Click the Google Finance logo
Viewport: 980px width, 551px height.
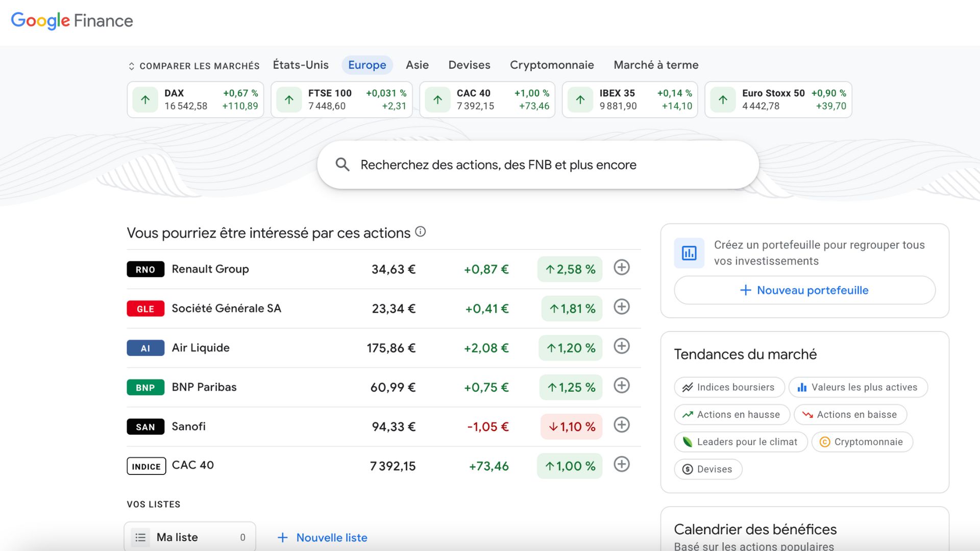pyautogui.click(x=72, y=20)
